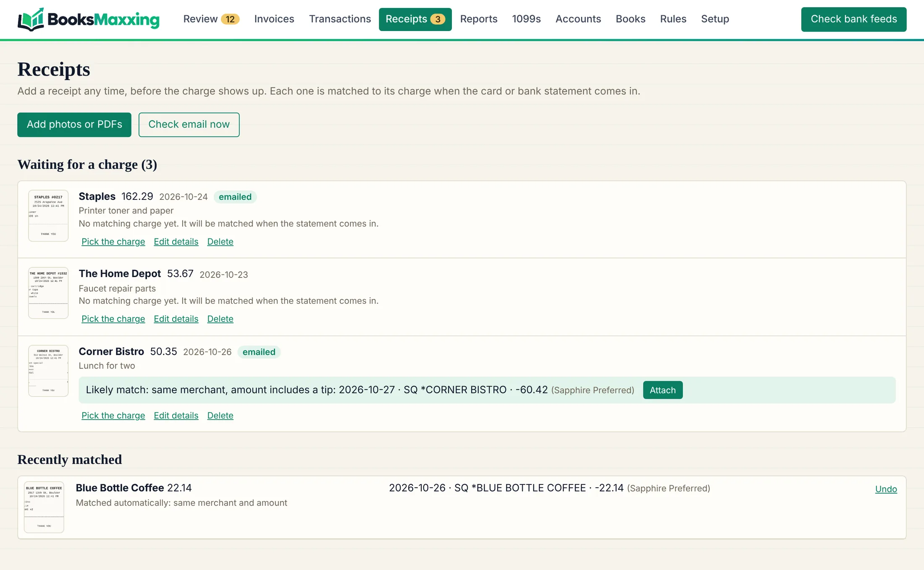Viewport: 924px width, 570px height.
Task: Open the Staples receipt thumbnail
Action: 48,216
